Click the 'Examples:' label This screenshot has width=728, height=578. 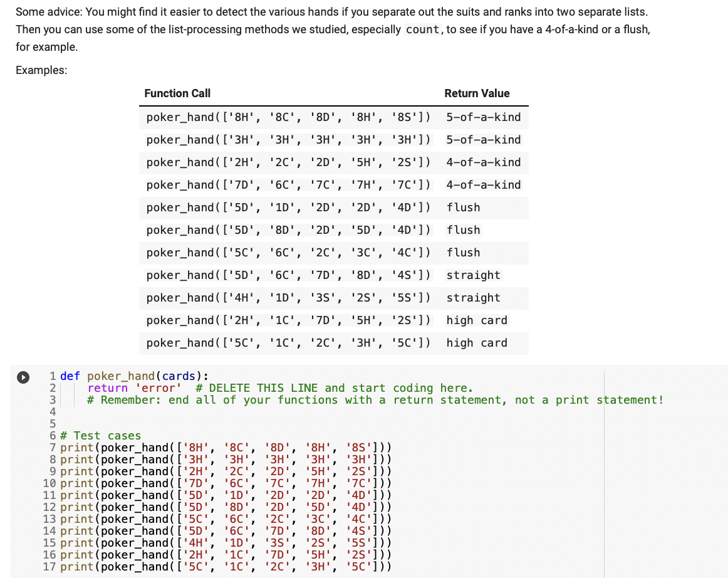click(x=41, y=70)
